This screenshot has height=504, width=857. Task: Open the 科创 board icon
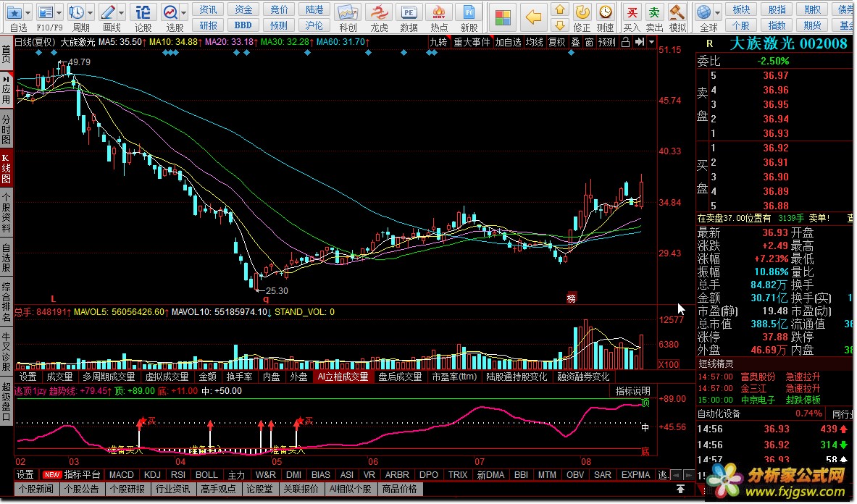(x=348, y=12)
